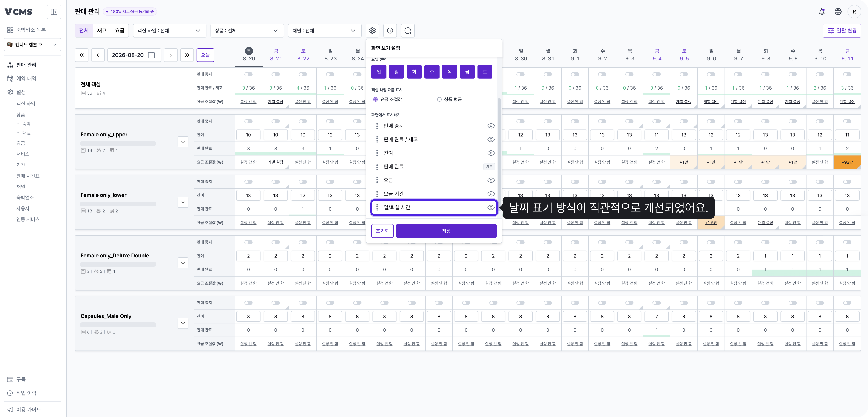Open 판매 시간표 in the settings menu
This screenshot has height=417, width=868.
(28, 176)
